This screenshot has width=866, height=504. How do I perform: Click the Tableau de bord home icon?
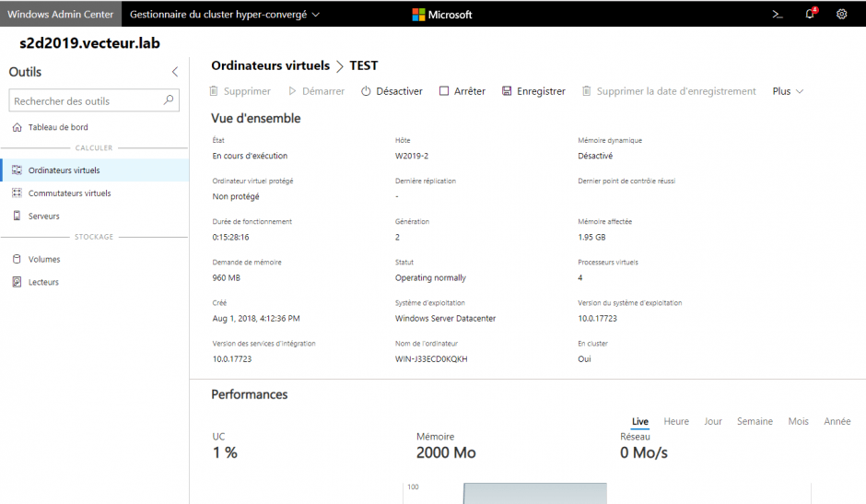point(18,127)
